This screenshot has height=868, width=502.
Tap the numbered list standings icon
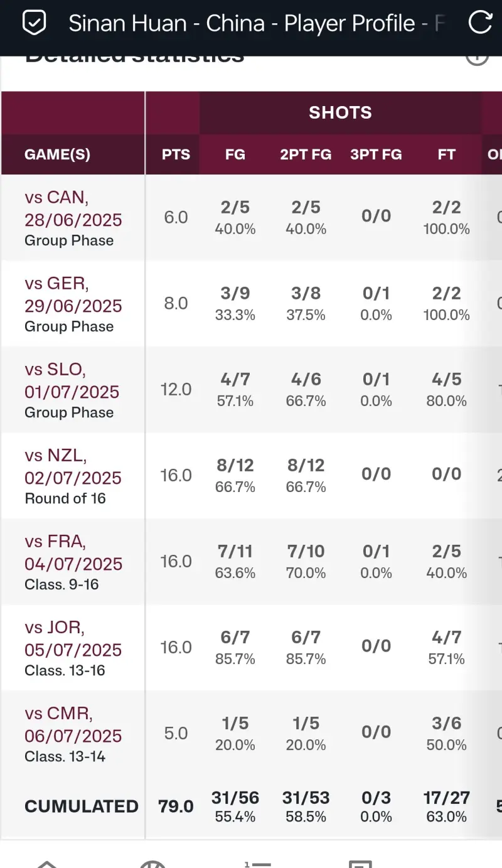point(257,864)
